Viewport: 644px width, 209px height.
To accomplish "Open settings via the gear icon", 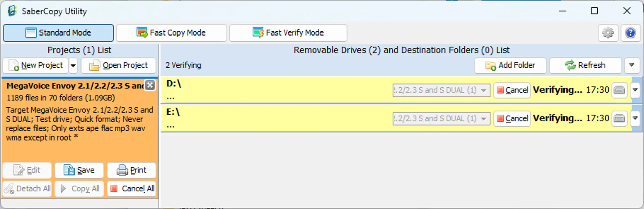I will (x=608, y=33).
